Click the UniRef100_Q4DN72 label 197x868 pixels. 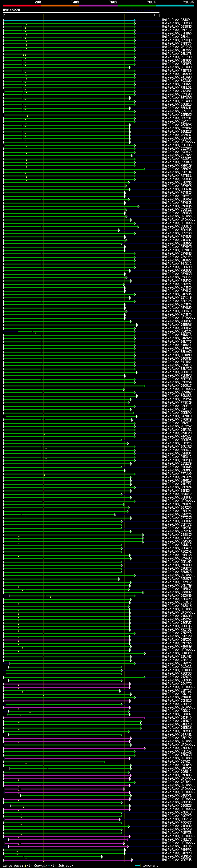(x=177, y=721)
